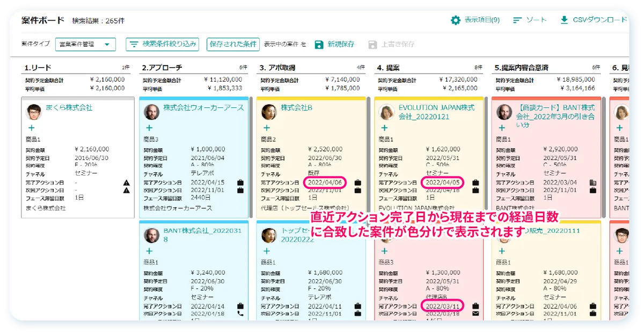Click plus icon on 株式会社B card
644x335 pixels.
[267, 128]
